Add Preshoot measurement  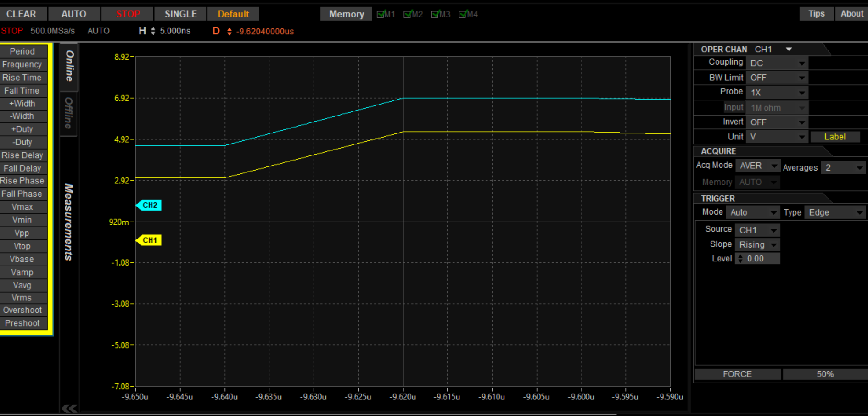click(23, 323)
